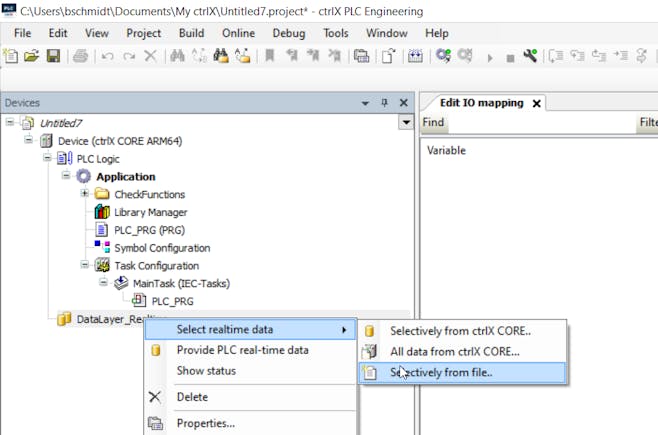Open the Library Manager icon in tree
The image size is (658, 435).
tap(102, 212)
